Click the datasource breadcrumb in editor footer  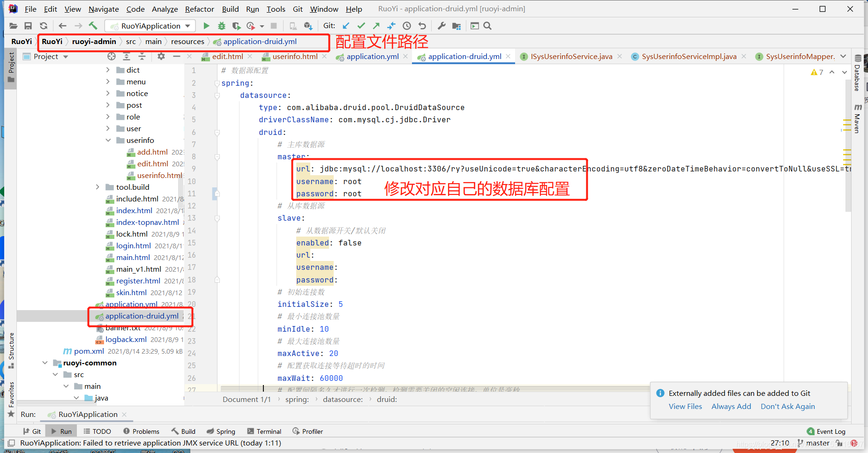pos(343,399)
